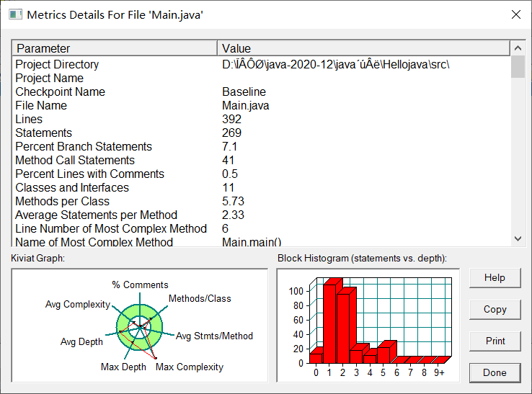Click the 2.33 average statements value
The height and width of the screenshot is (394, 532).
click(233, 215)
